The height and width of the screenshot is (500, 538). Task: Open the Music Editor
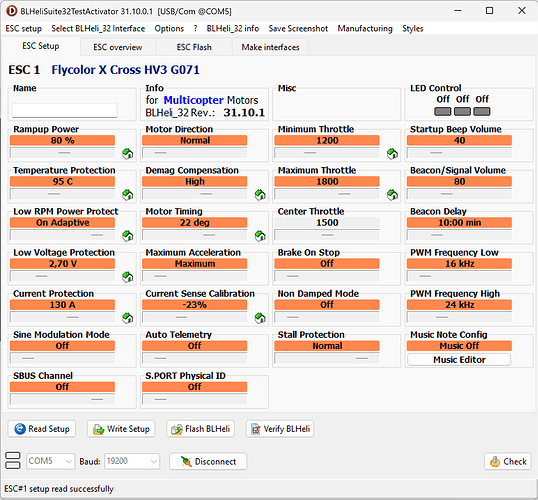tap(459, 360)
